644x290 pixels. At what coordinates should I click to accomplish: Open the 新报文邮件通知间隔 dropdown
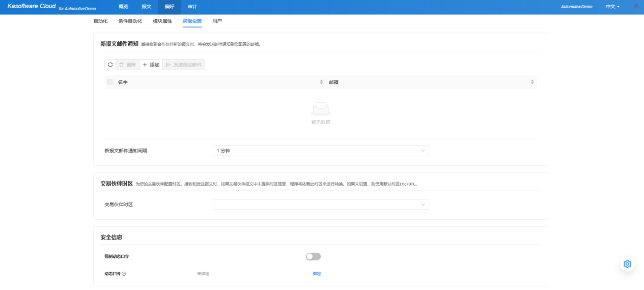(321, 151)
